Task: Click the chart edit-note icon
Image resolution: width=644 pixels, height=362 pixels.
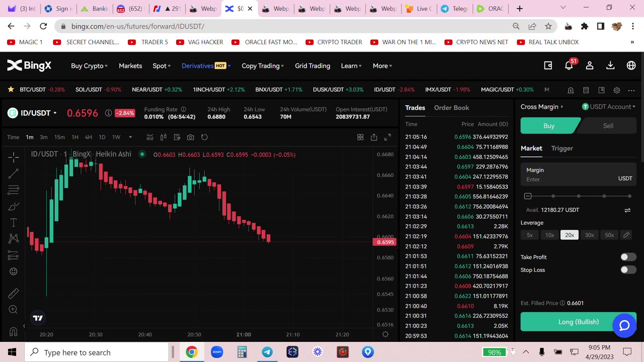Action: pyautogui.click(x=177, y=137)
